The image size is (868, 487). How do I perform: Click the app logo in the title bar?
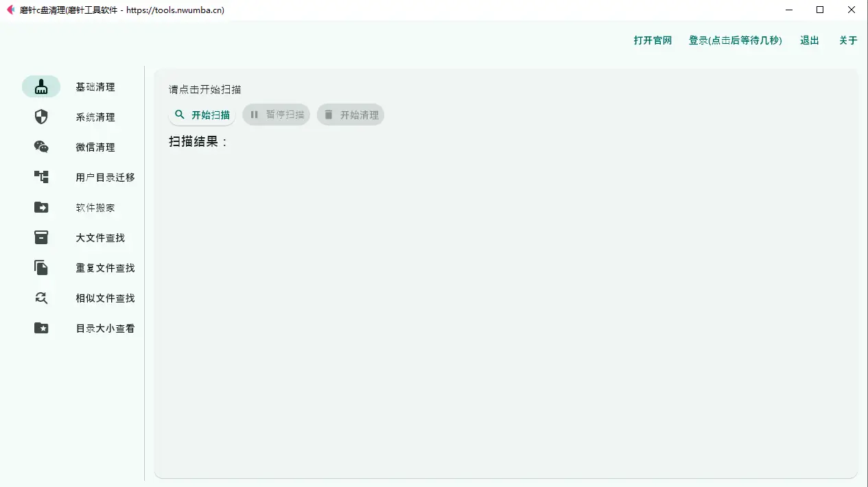click(x=10, y=10)
